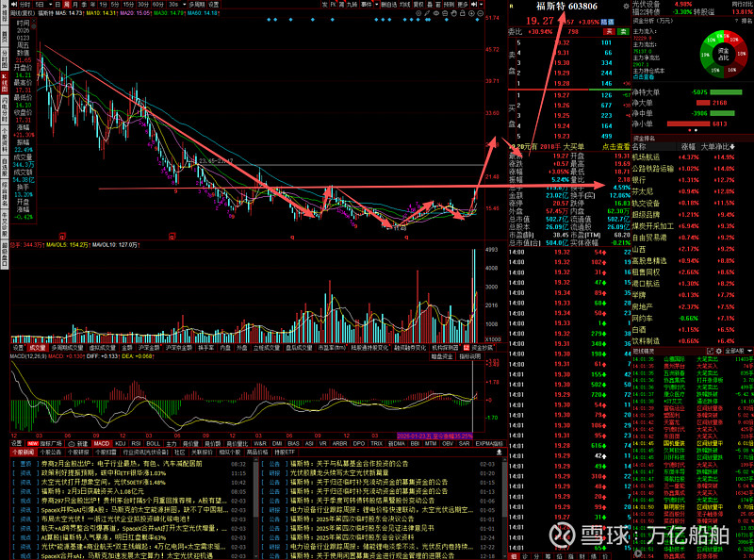The width and height of the screenshot is (754, 560).
Task: Open the 个股公告 news tab
Action: click(51, 453)
